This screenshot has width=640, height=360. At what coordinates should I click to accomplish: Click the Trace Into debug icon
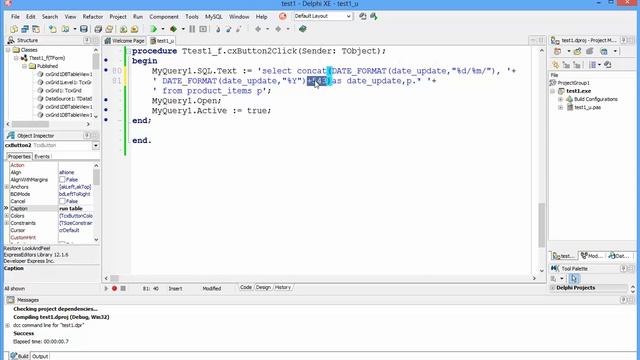point(218,29)
